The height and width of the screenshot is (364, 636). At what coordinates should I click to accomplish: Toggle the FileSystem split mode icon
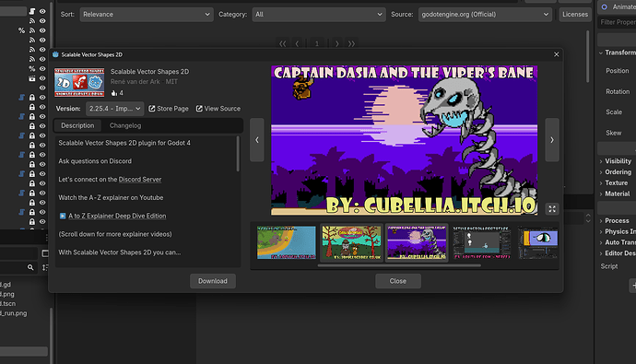[x=45, y=253]
